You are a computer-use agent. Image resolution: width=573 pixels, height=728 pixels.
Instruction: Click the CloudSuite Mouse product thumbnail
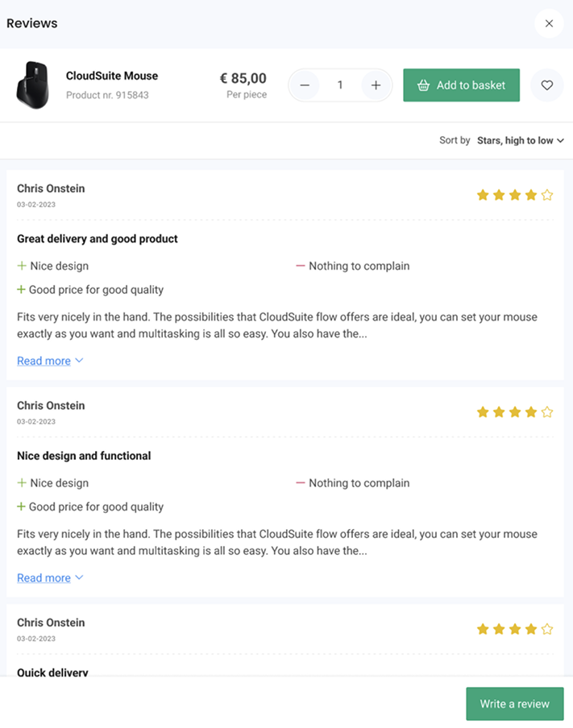coord(32,85)
